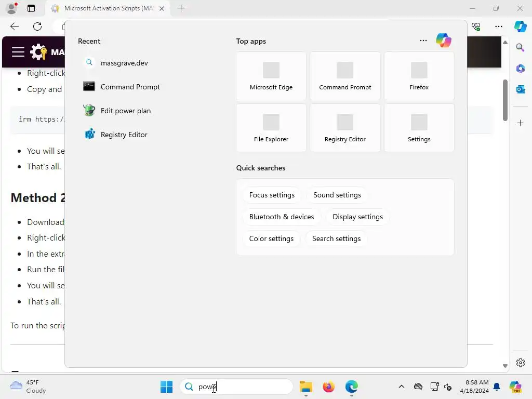Show hidden system tray icons

(402, 387)
